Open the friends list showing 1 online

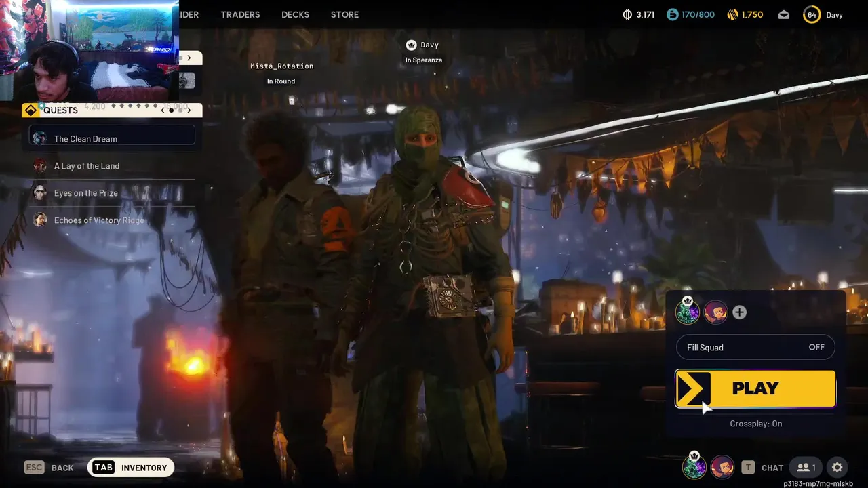coord(806,467)
